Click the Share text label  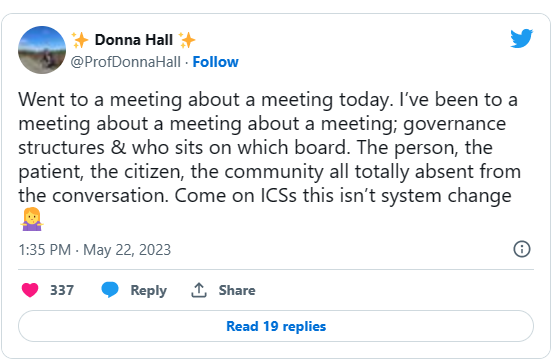[x=237, y=290]
